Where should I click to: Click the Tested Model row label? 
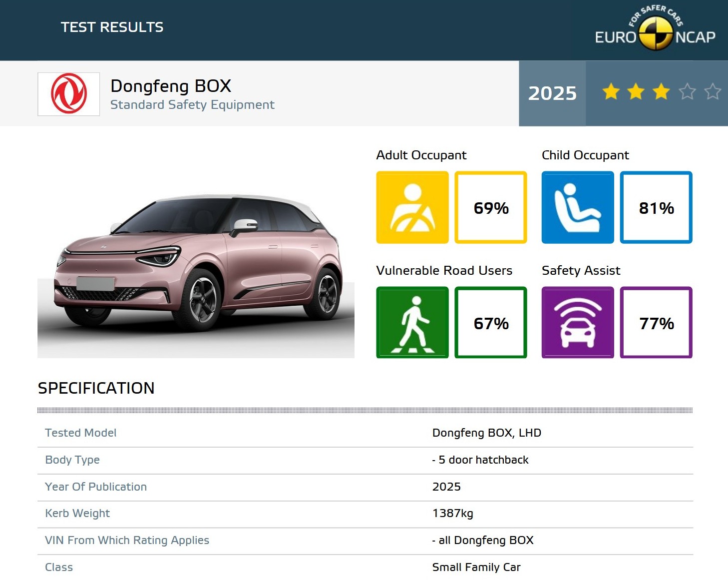click(80, 433)
